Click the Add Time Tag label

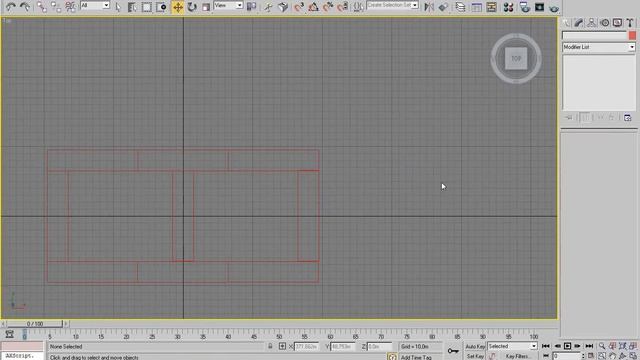click(x=416, y=357)
